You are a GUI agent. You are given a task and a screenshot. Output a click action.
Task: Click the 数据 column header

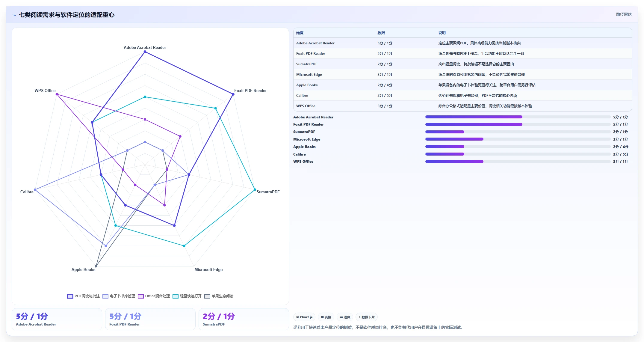[381, 33]
